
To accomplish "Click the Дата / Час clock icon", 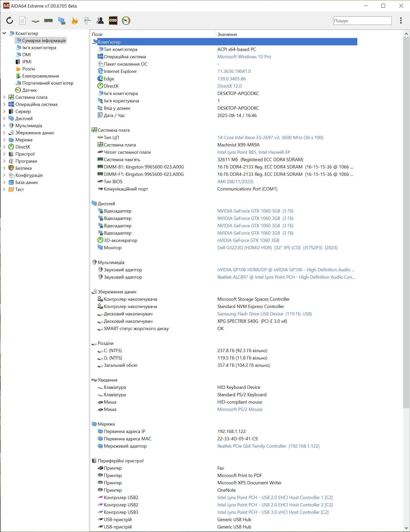I will pyautogui.click(x=100, y=115).
